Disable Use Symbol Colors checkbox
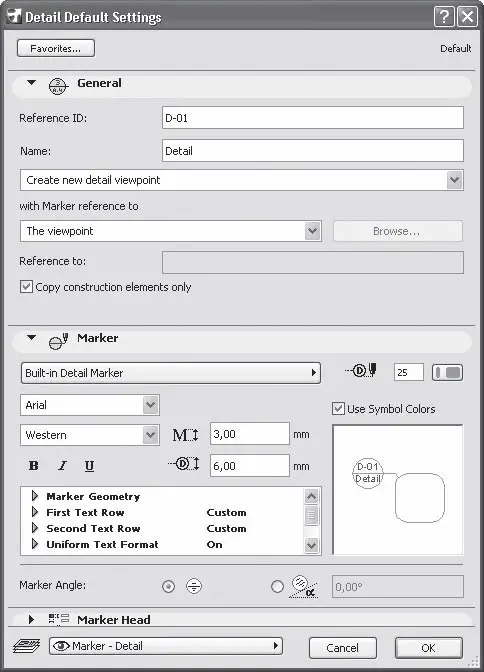Screen dimensions: 484x672 coord(338,408)
